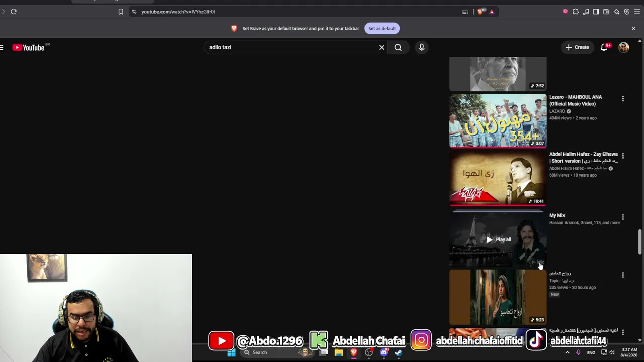Open Brave Rewards triangle icon
644x362 pixels.
pyautogui.click(x=492, y=12)
